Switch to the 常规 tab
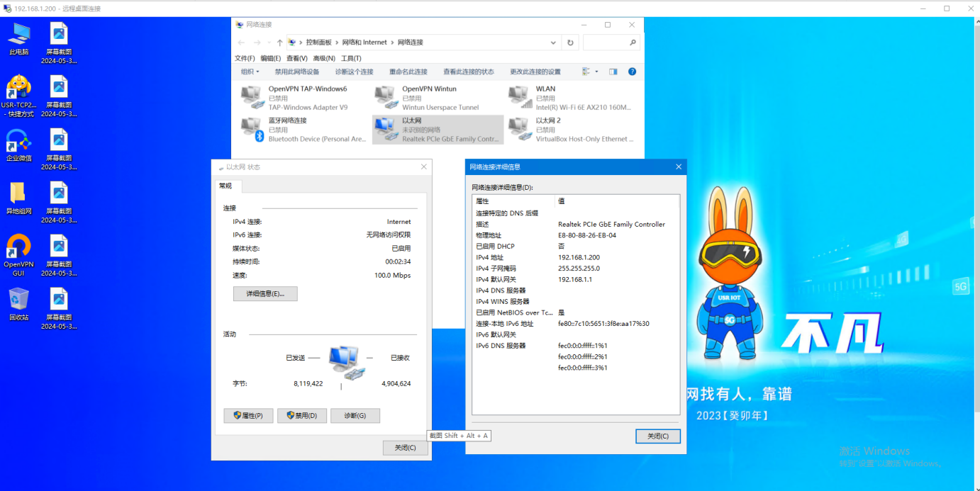Viewport: 980px width, 491px height. [226, 186]
